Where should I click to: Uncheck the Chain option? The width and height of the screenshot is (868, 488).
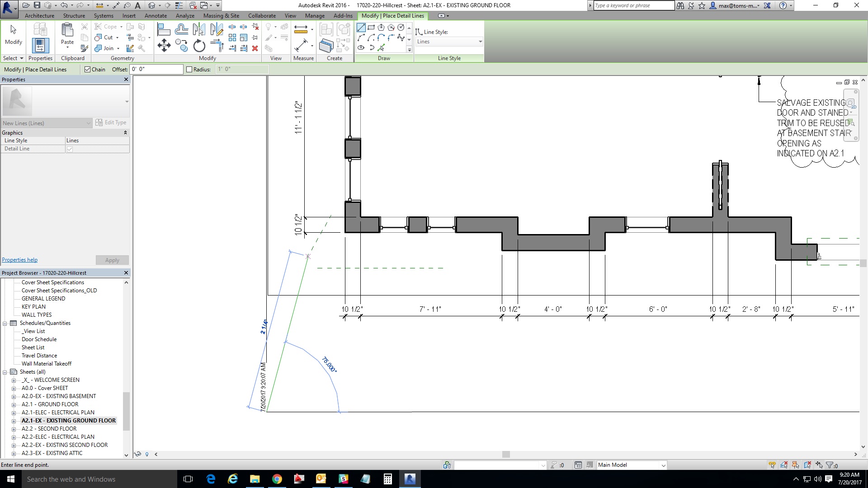coord(88,69)
